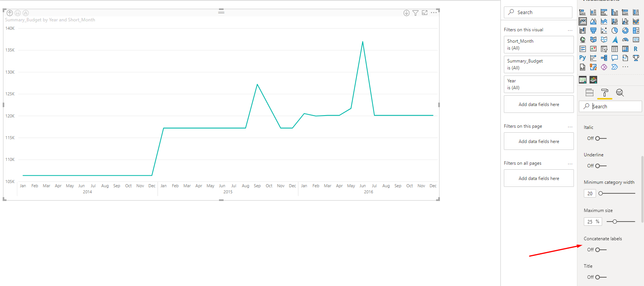Open the Analytics magnifier tab
The width and height of the screenshot is (644, 286).
coord(620,93)
